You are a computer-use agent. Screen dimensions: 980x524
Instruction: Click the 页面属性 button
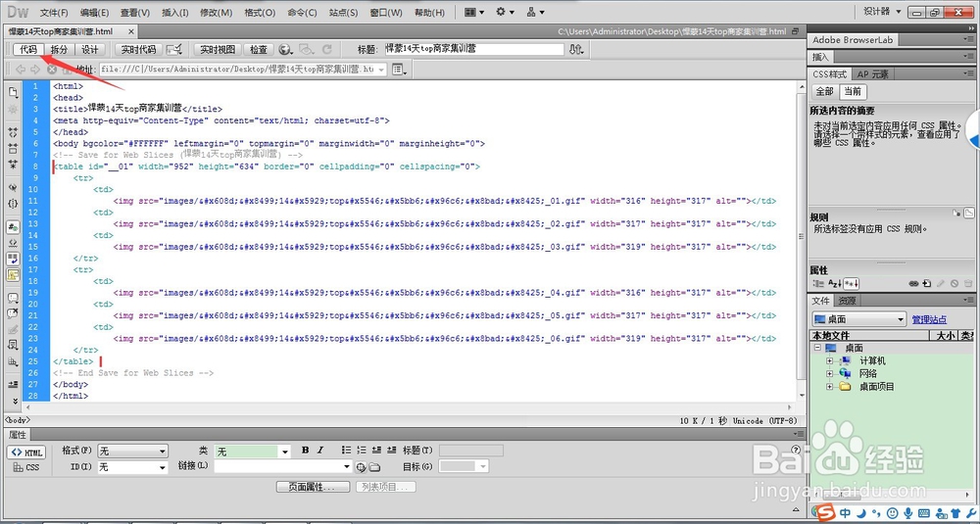click(x=312, y=487)
